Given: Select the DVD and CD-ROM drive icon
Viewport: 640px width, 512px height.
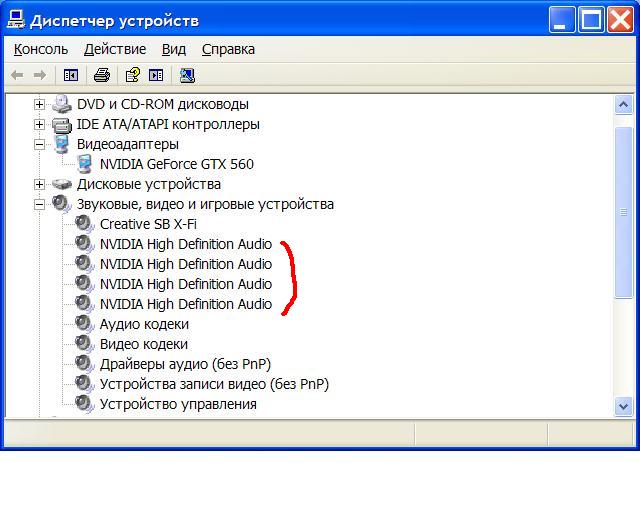Looking at the screenshot, I should tap(62, 104).
